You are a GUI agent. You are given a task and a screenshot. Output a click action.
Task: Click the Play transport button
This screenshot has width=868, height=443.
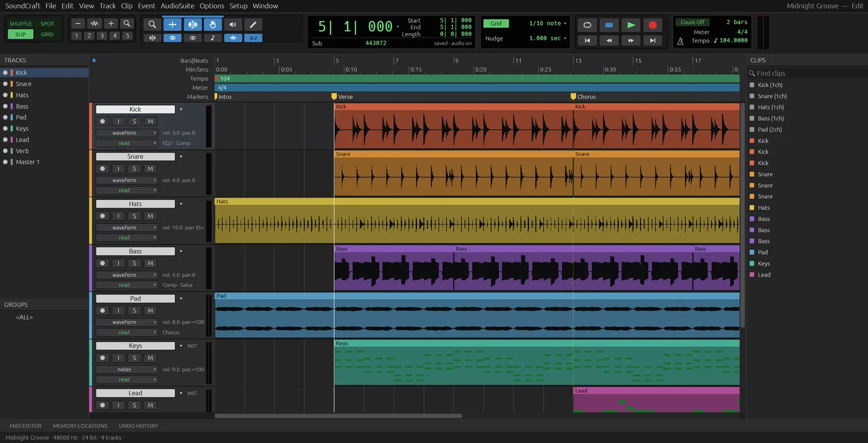(631, 25)
